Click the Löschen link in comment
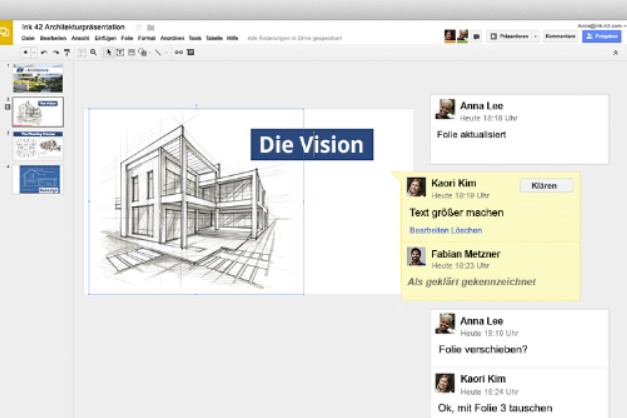Viewport: 627px width, 418px height. pyautogui.click(x=467, y=230)
